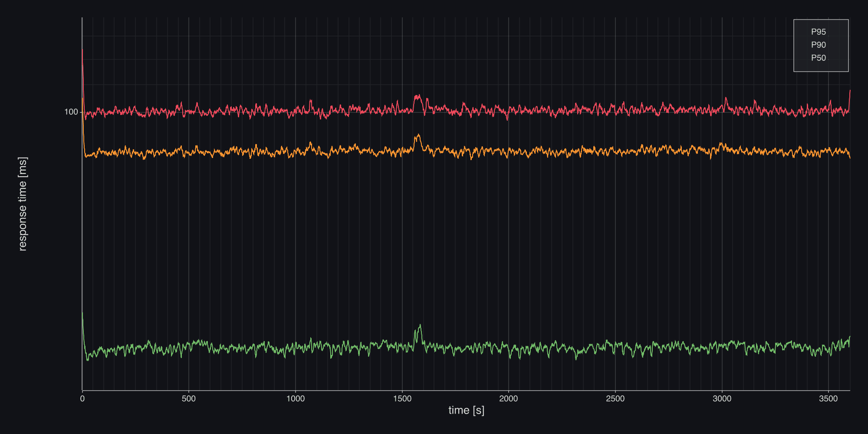Viewport: 868px width, 434px height.
Task: Click the 100 tick label on y-axis
Action: click(x=71, y=112)
